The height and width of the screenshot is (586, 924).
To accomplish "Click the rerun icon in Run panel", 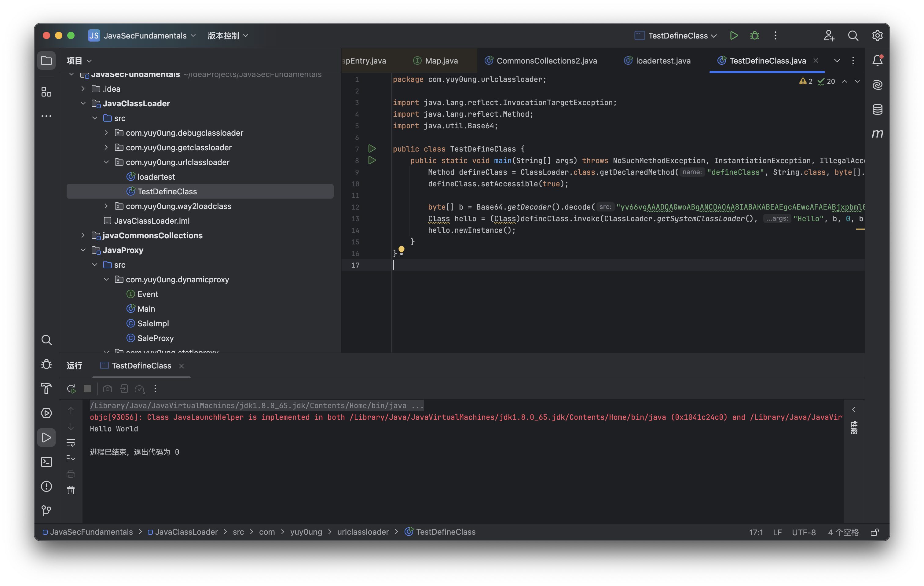I will [x=71, y=389].
